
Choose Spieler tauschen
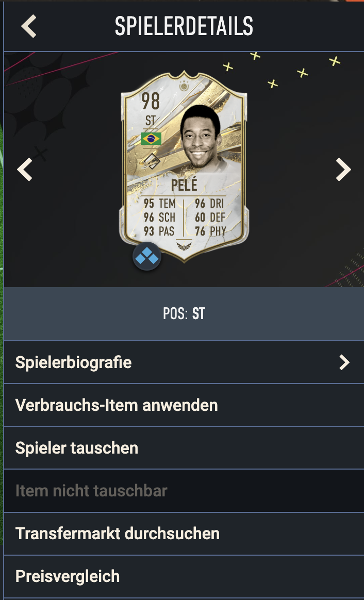click(x=184, y=448)
